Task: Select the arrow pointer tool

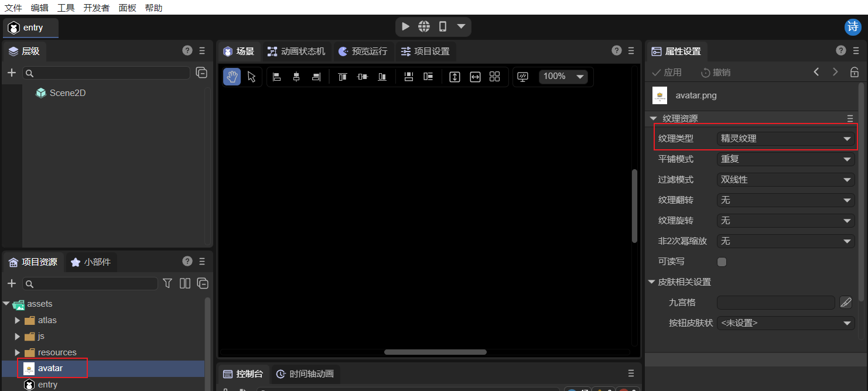Action: (x=252, y=77)
